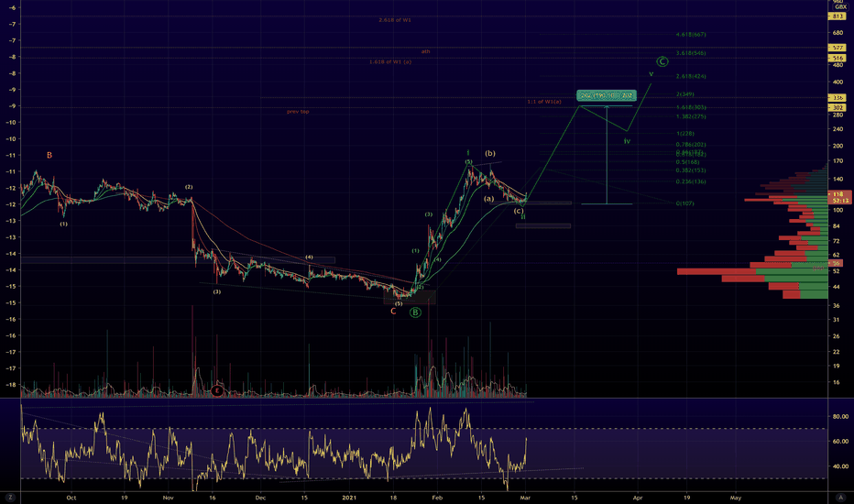Viewport: 854px width, 504px height.
Task: Click the 40.00 RSI scale value
Action: point(840,466)
